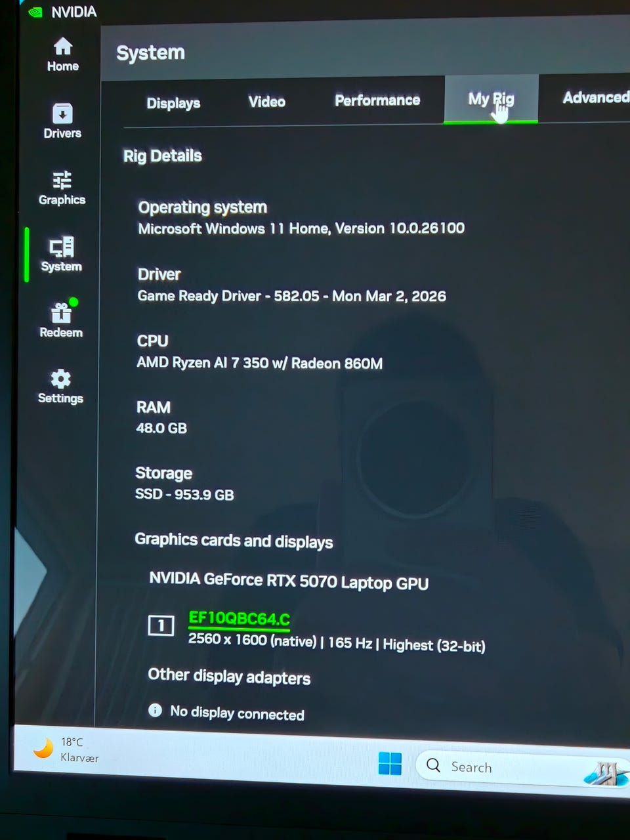Click the CPU label

coord(152,341)
